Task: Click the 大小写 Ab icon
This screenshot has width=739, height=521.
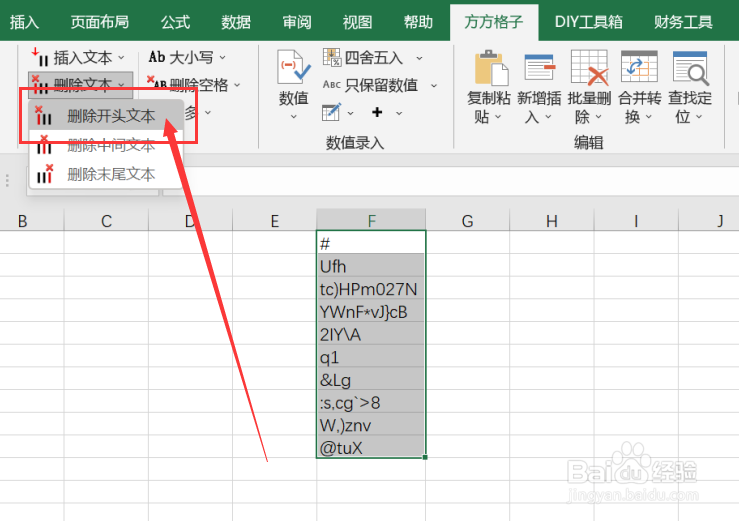Action: point(156,57)
